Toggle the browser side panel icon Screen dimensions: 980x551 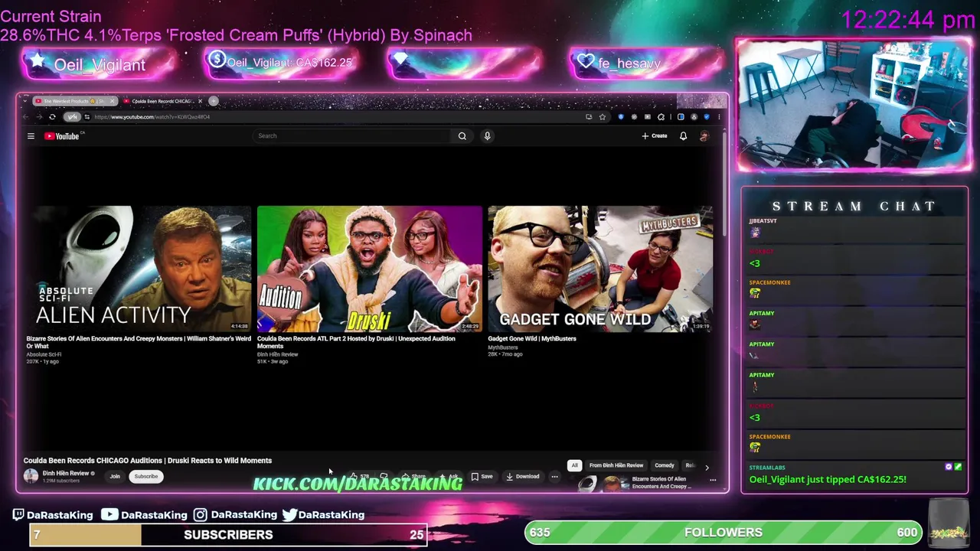[x=681, y=117]
